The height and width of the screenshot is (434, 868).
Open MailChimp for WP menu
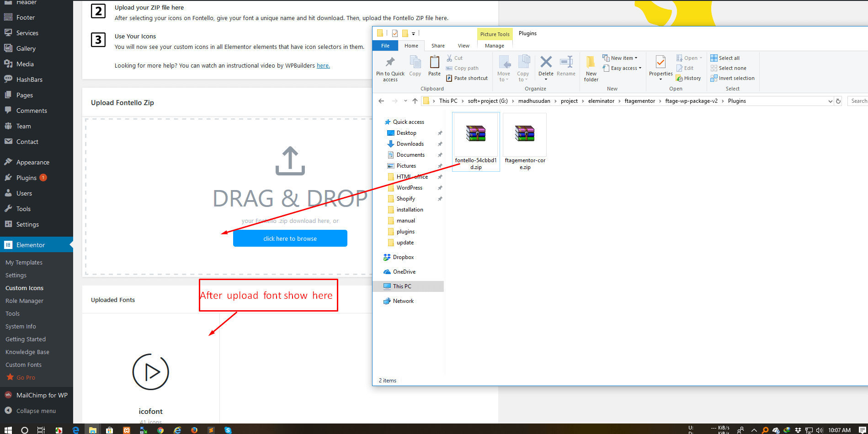tap(37, 395)
